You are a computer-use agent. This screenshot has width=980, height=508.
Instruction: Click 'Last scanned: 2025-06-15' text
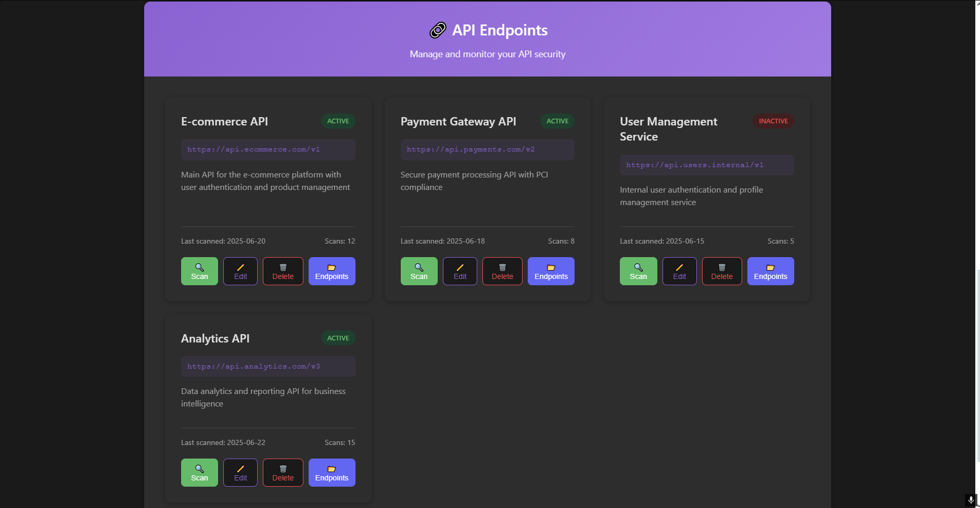(x=662, y=241)
